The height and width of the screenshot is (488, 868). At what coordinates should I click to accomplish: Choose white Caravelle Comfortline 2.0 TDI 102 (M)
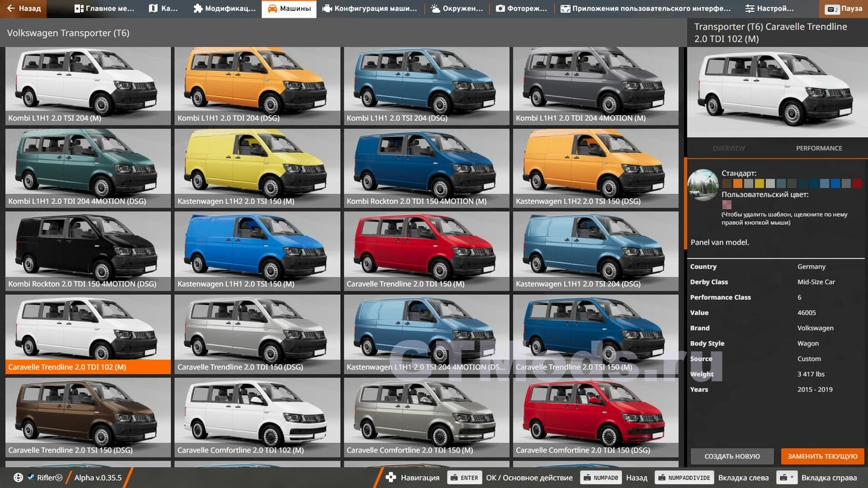tap(257, 417)
